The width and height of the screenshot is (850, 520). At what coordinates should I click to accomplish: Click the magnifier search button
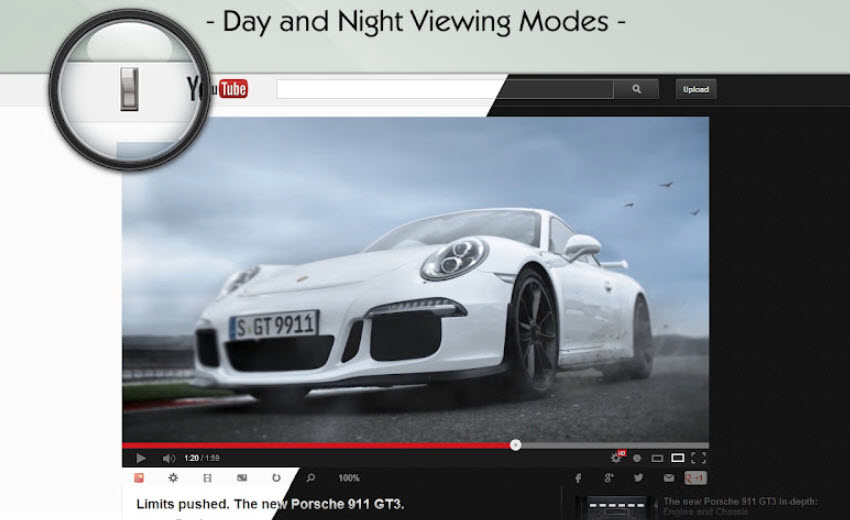tap(636, 89)
